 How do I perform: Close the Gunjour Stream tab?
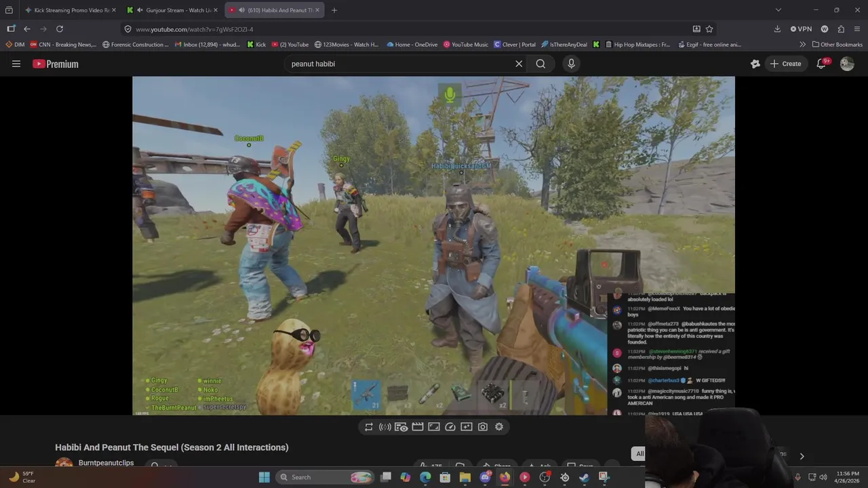[216, 10]
